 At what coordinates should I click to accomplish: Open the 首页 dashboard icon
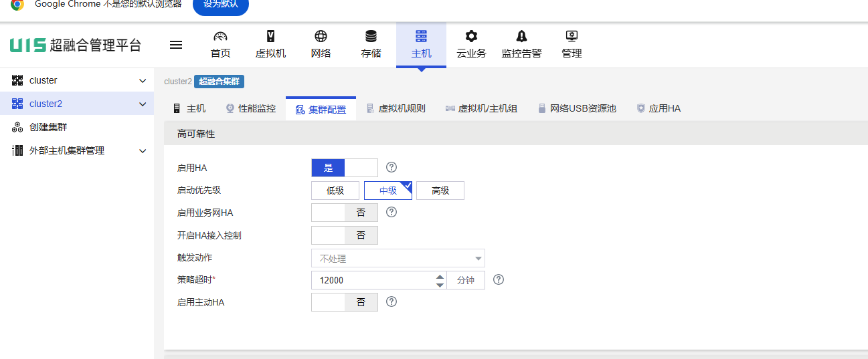point(220,37)
